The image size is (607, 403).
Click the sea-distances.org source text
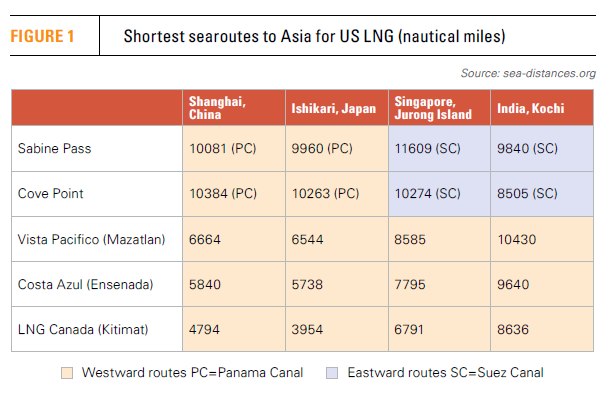[x=528, y=73]
